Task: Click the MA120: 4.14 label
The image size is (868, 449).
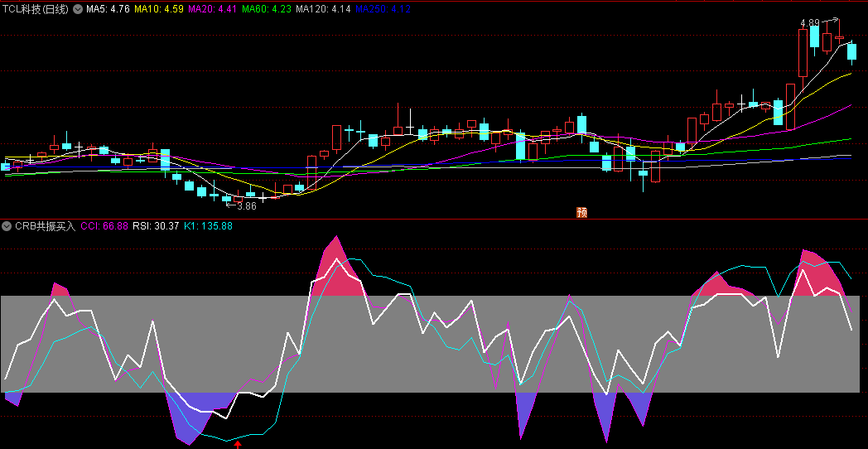Action: pos(323,9)
